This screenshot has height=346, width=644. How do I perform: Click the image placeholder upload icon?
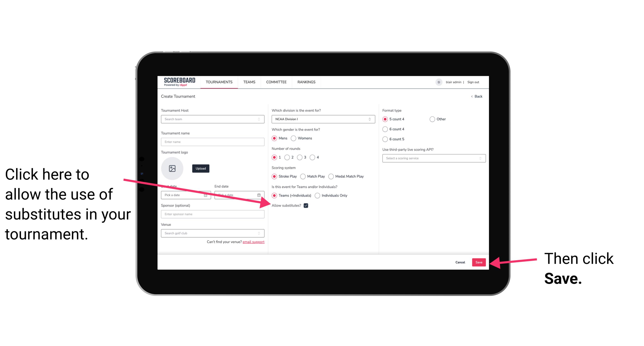172,167
